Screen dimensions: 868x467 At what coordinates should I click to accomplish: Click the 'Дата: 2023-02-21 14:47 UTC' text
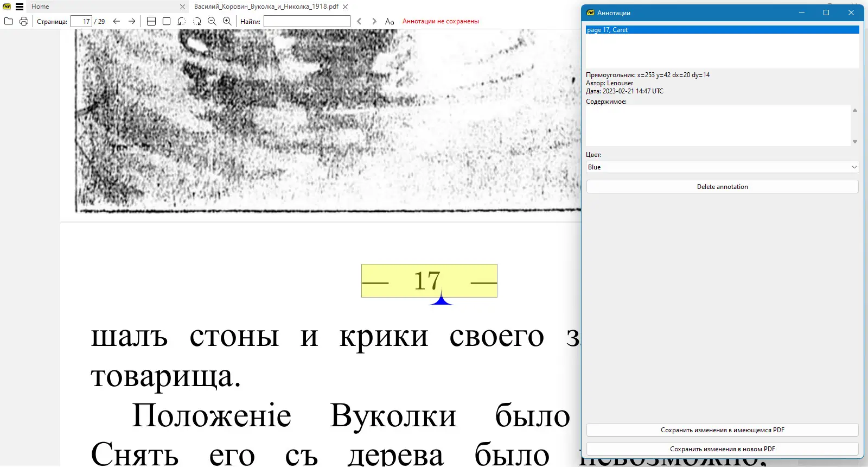pos(624,91)
